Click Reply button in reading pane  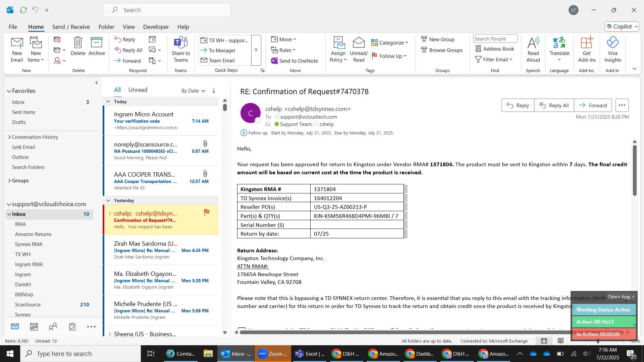click(518, 105)
